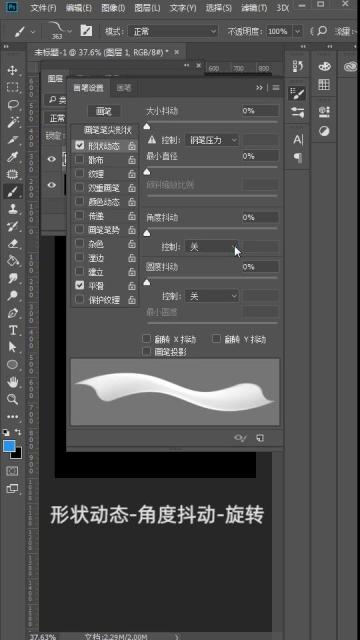
Task: Select the Eraser tool
Action: click(x=12, y=244)
